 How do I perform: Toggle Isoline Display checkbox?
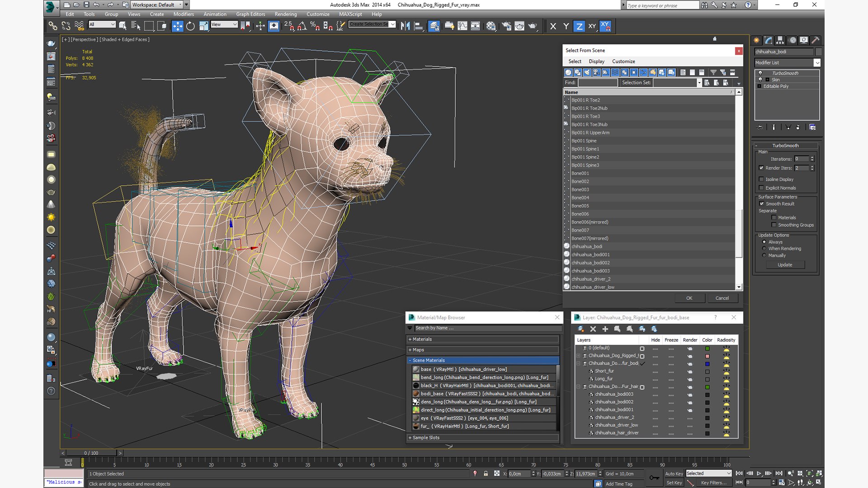[761, 179]
